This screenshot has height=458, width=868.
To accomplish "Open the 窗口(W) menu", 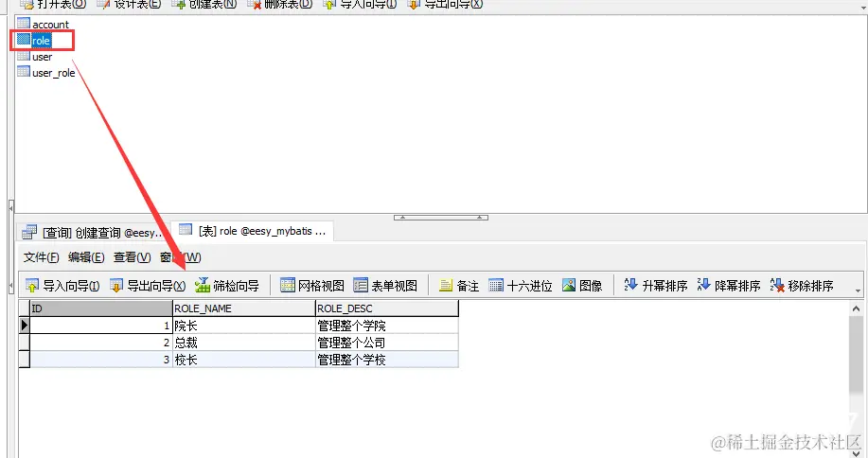I will point(181,257).
